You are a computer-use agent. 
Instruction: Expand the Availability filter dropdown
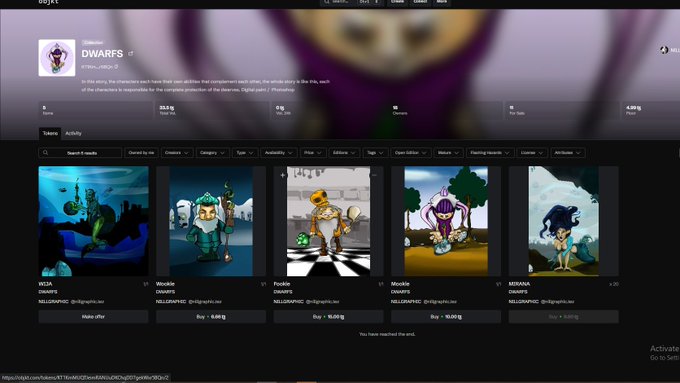(279, 153)
